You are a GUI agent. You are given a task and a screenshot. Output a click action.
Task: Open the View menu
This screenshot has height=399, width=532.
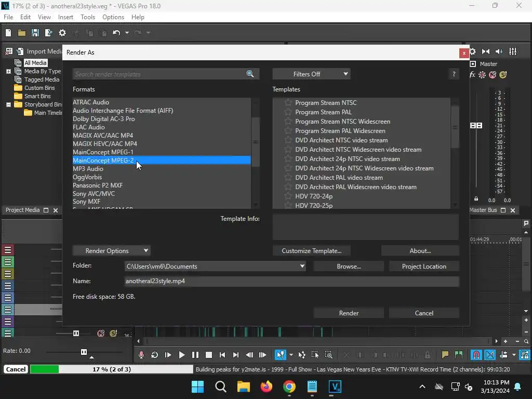point(44,17)
